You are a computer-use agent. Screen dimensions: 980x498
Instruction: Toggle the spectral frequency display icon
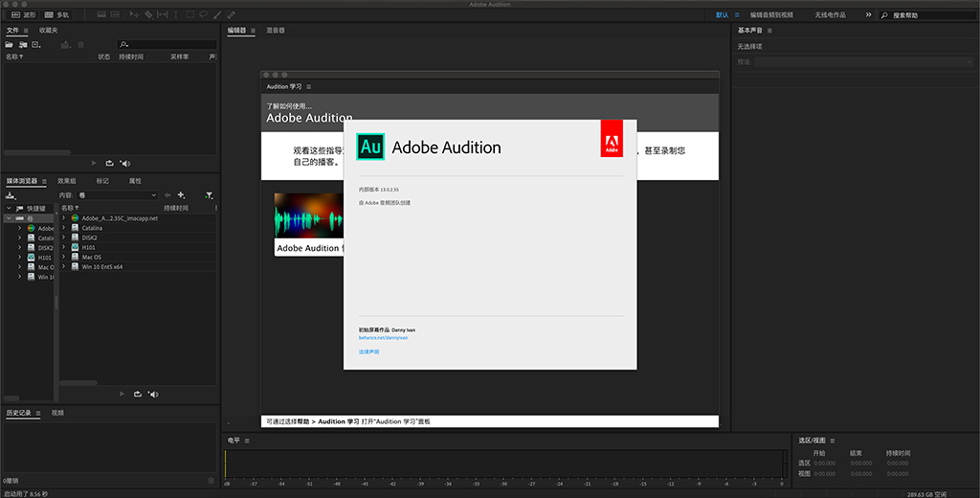[101, 14]
